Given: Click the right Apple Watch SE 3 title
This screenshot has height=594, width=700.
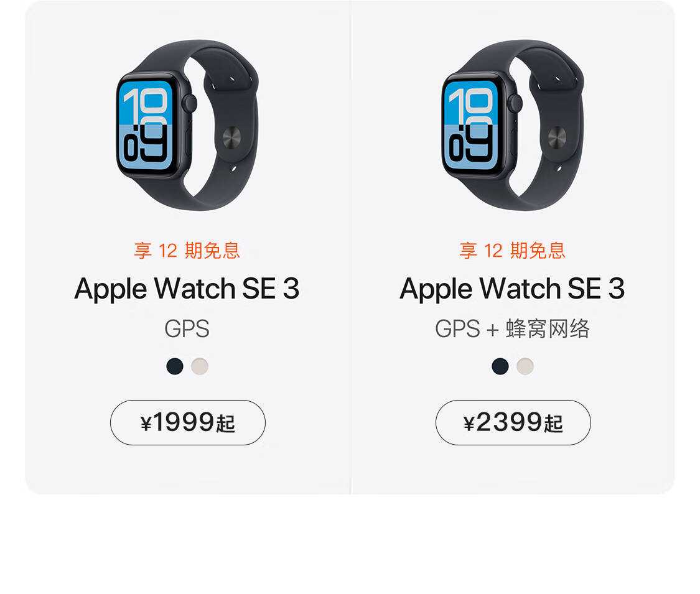Looking at the screenshot, I should click(513, 289).
